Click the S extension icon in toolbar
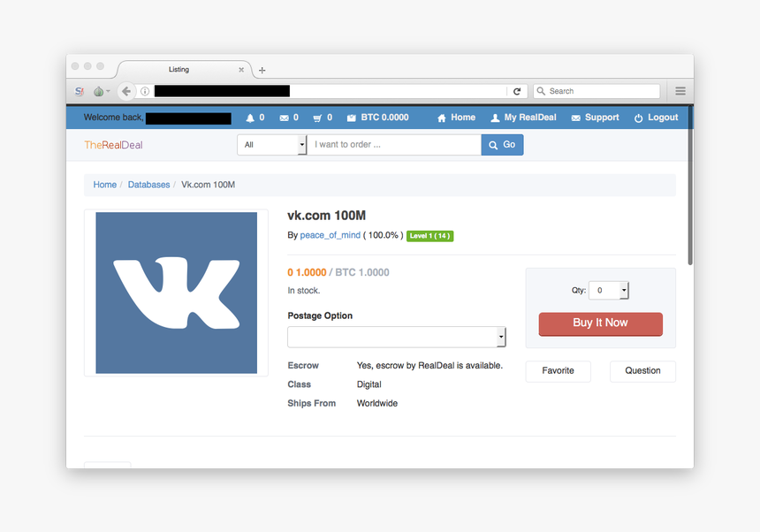760x532 pixels. [x=79, y=91]
